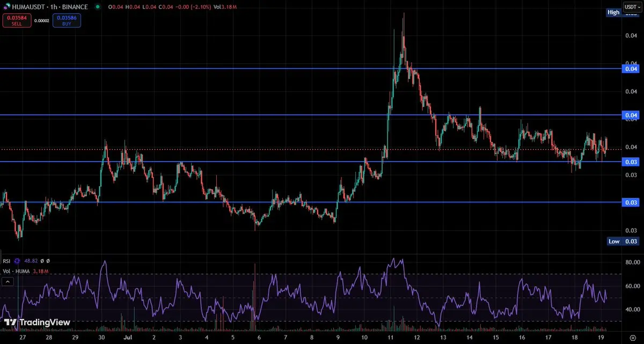Click the spread value 0.00002
This screenshot has width=644, height=344.
coord(41,21)
